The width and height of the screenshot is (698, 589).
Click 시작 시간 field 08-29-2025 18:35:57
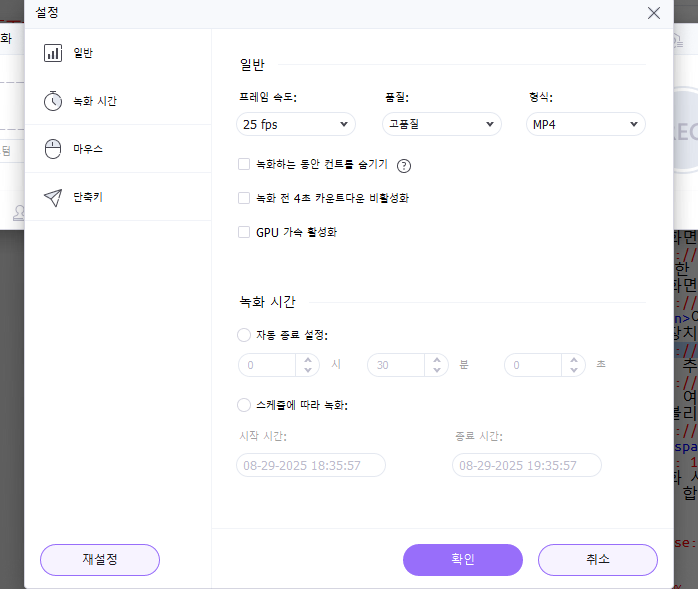click(311, 465)
